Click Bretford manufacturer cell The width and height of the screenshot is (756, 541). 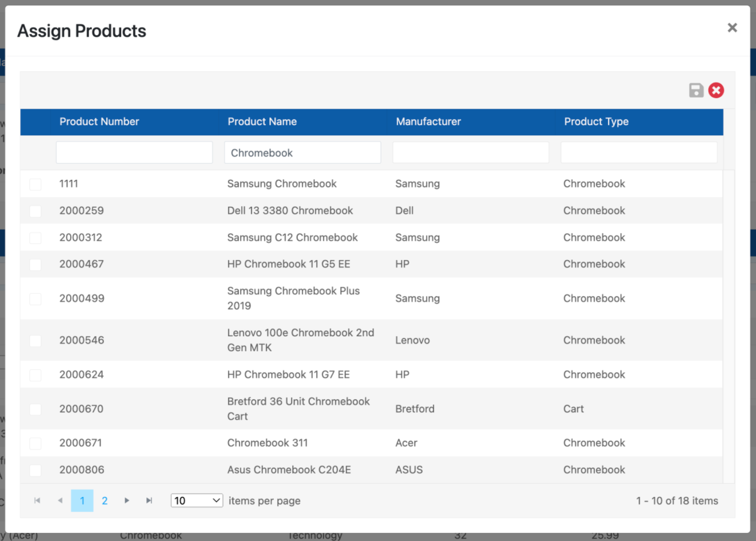(415, 409)
